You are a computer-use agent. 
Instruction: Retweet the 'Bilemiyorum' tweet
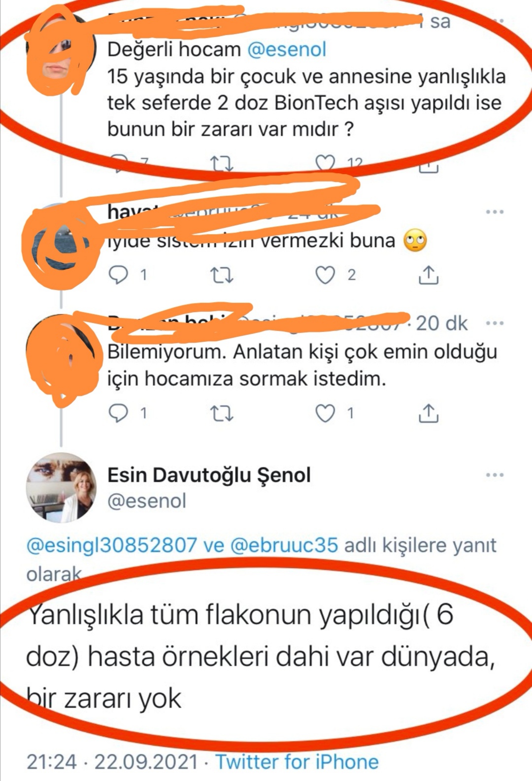tap(222, 413)
